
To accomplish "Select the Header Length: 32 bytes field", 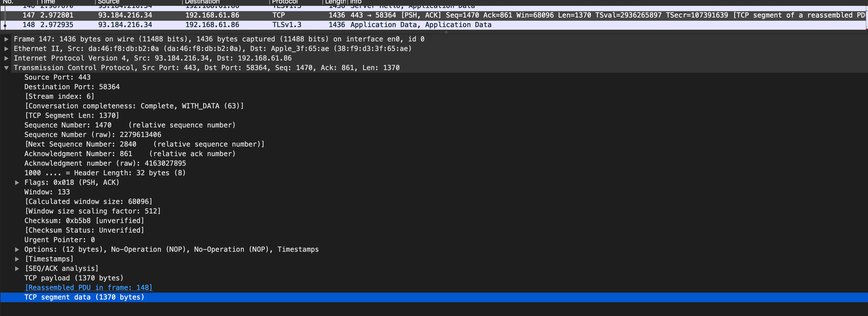I will [x=105, y=173].
